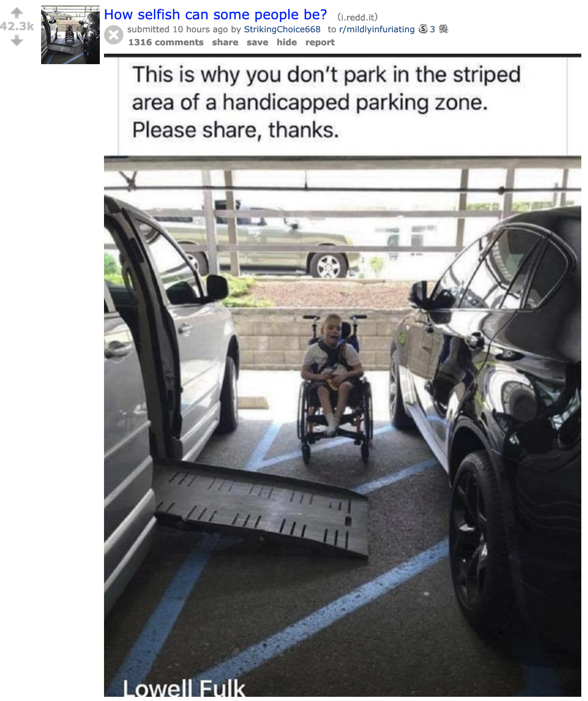Click the share button
588x701 pixels.
(x=225, y=42)
